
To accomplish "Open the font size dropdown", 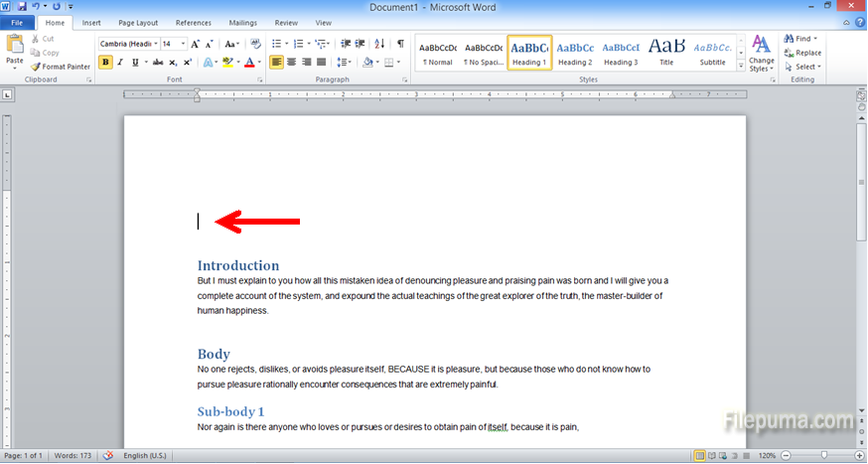I will click(x=183, y=44).
